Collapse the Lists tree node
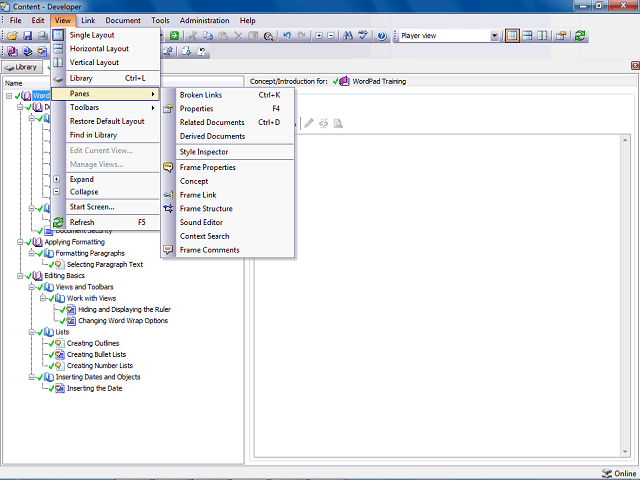The height and width of the screenshot is (480, 640). (31, 332)
